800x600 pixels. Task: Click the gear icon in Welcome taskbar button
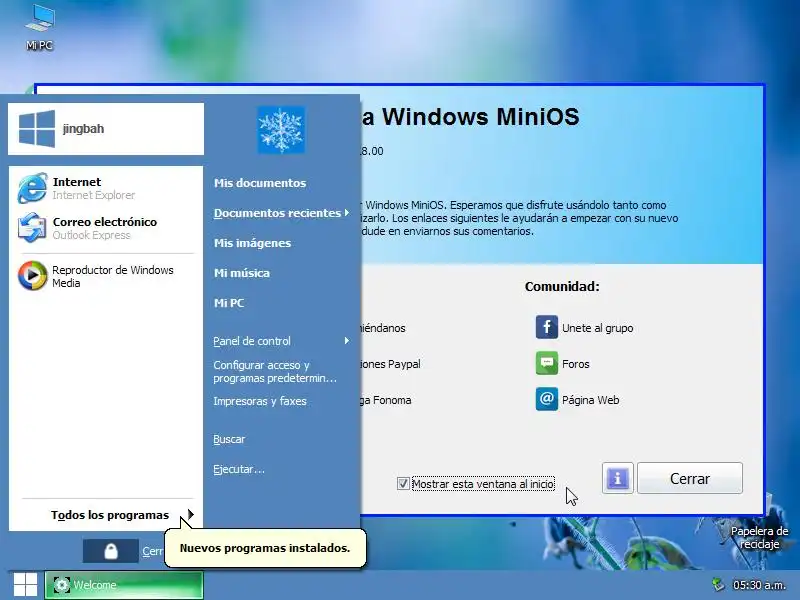pos(62,585)
